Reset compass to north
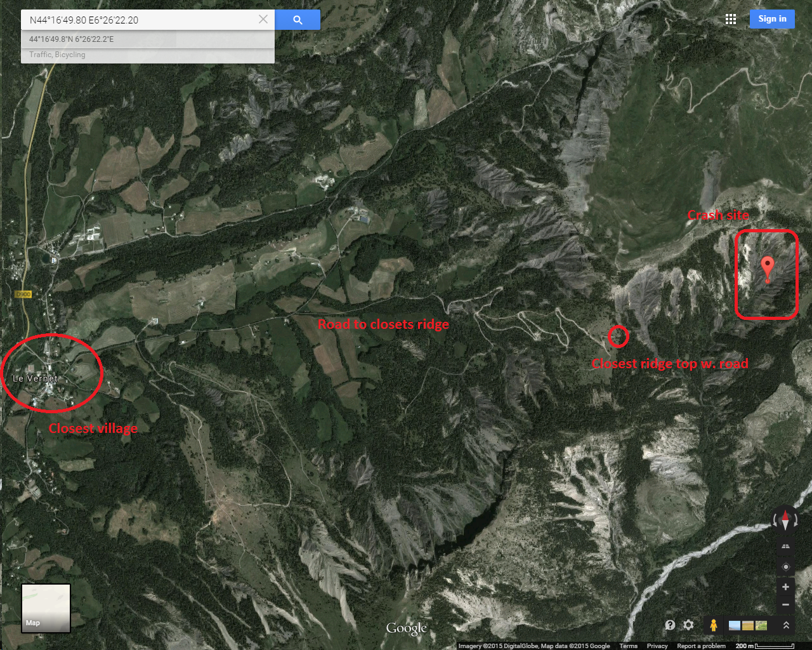 (785, 521)
